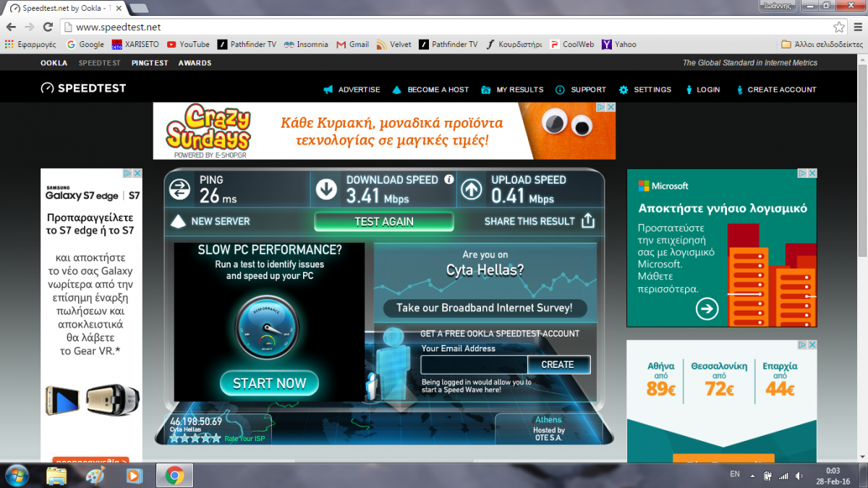Open the Google bookmark
Viewport: 868px width, 488px height.
pos(85,44)
